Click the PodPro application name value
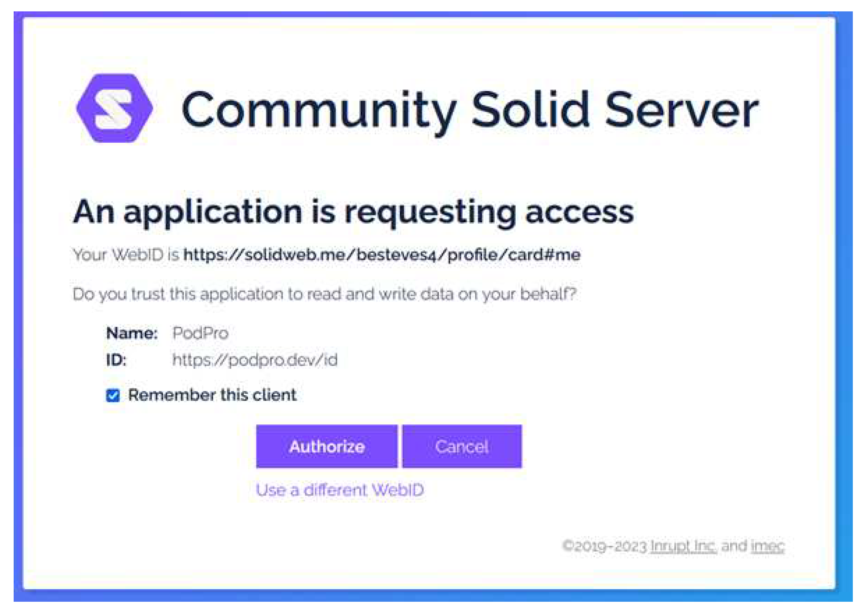Screen dimensions: 868x612 200,333
